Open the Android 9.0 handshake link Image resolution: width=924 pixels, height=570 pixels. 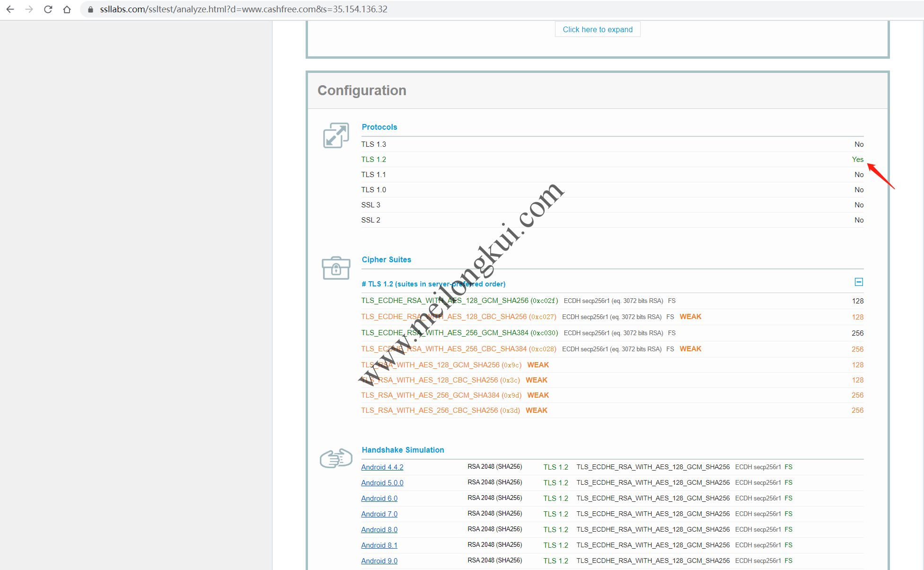click(379, 561)
